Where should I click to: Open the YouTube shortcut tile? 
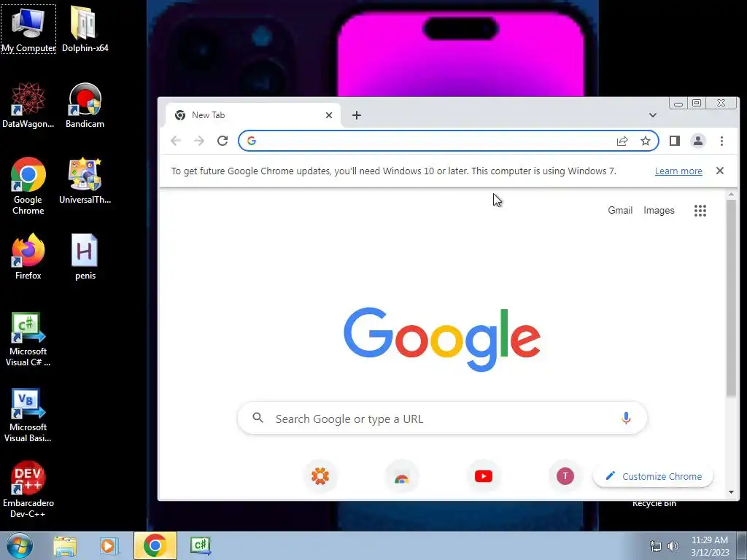click(483, 475)
